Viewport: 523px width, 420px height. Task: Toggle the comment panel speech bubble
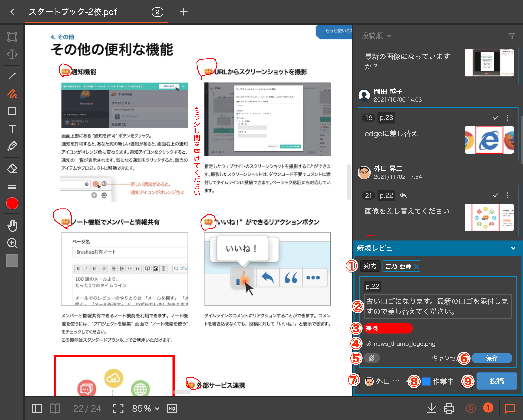pyautogui.click(x=510, y=409)
